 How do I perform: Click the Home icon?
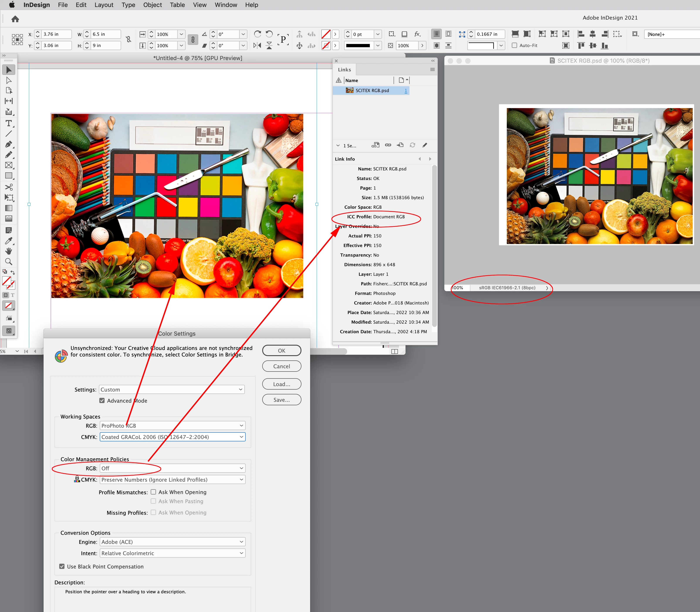coord(15,19)
